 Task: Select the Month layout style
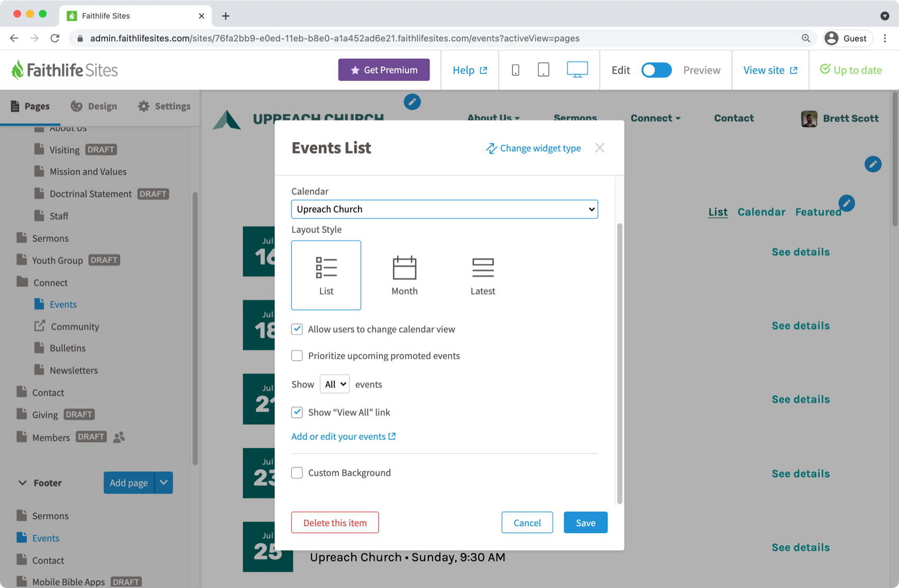coord(405,275)
